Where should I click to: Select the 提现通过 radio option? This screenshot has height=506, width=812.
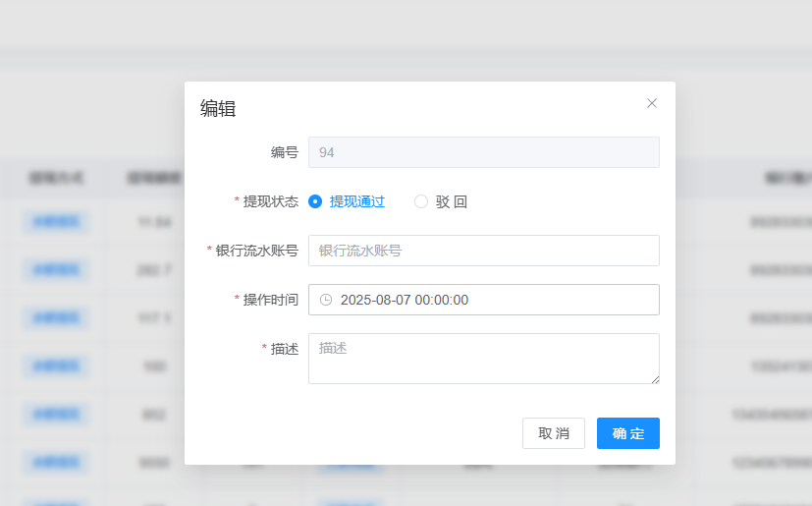315,201
